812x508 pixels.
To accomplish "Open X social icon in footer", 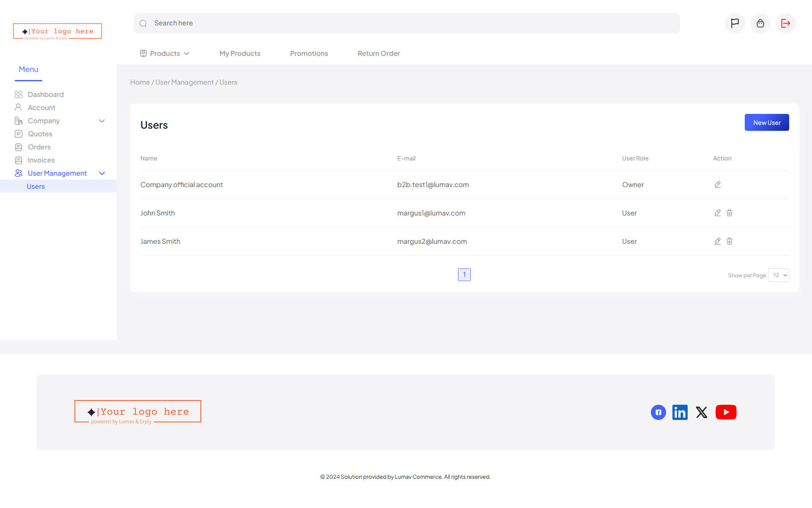I will [x=702, y=412].
